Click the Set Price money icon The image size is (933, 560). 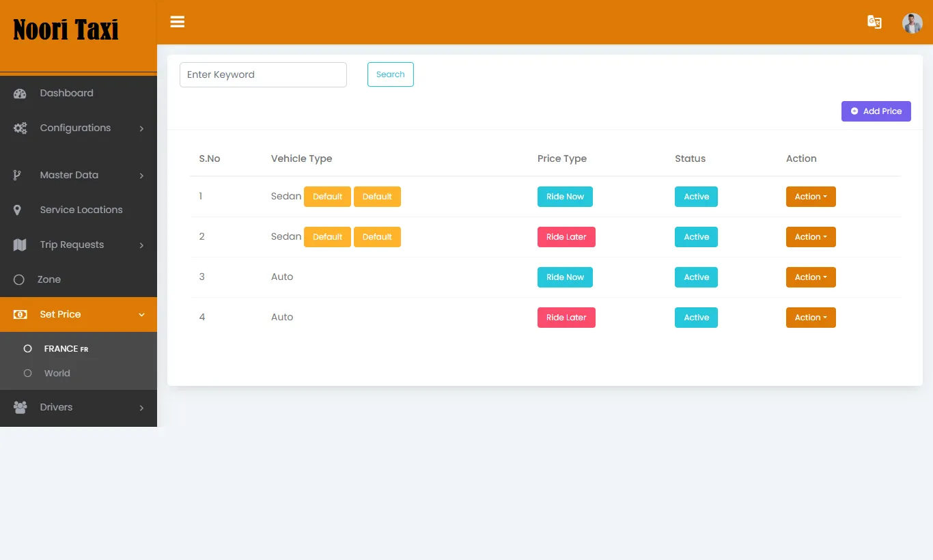tap(20, 314)
